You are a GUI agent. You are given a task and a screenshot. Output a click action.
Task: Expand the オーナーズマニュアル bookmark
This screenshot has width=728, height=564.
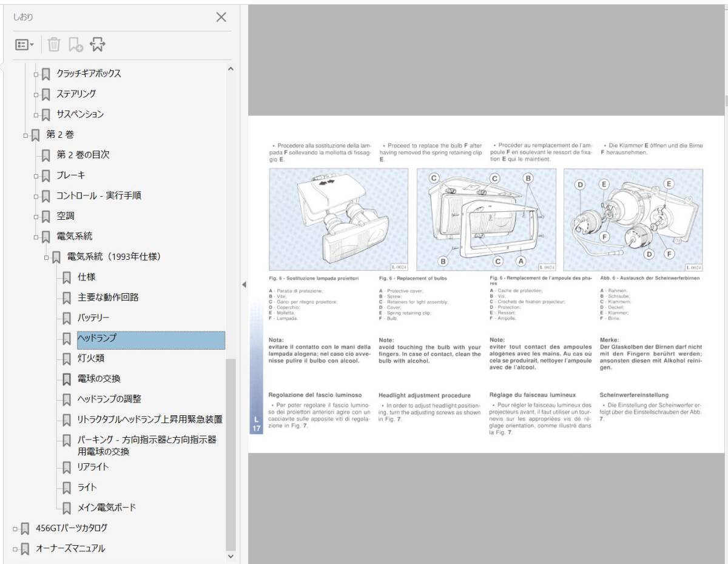coord(15,549)
